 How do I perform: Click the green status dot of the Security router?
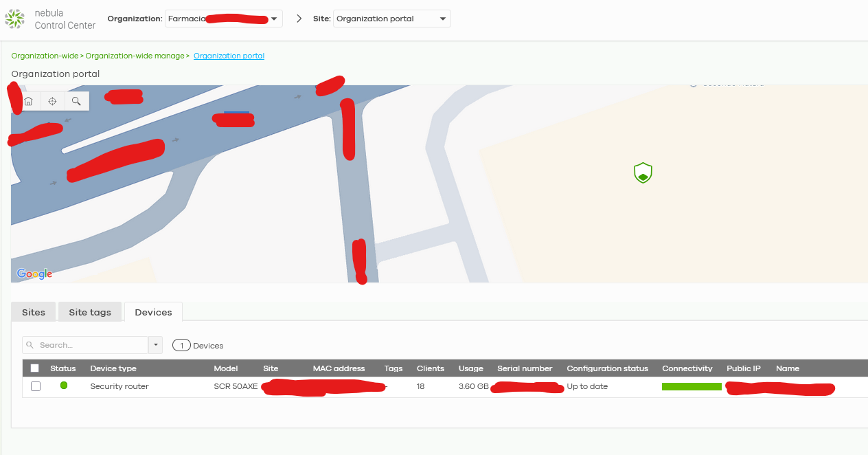[64, 386]
